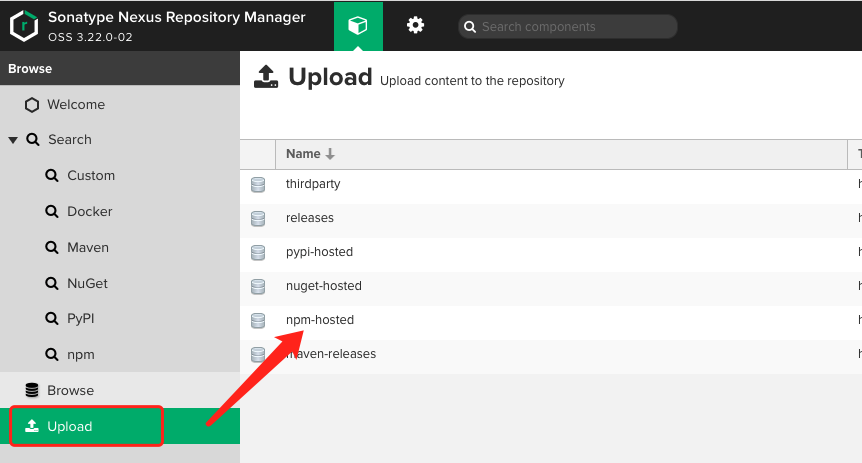Viewport: 862px width, 463px height.
Task: Sort by the Name column header
Action: point(561,154)
